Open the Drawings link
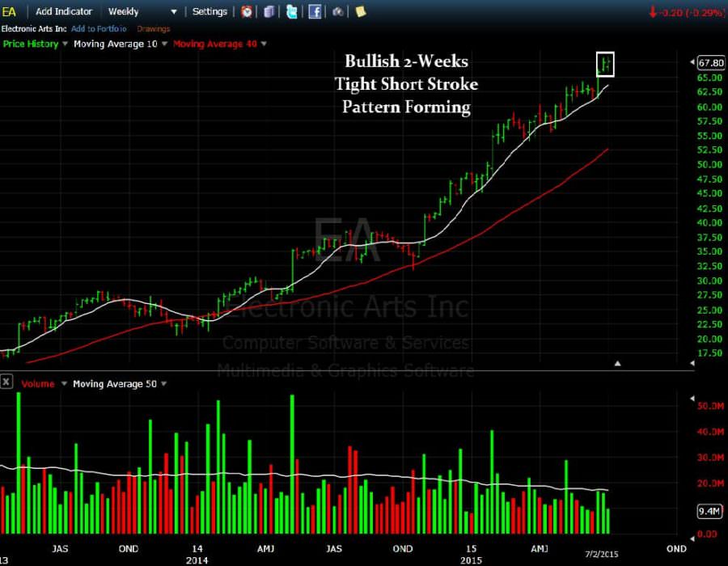 [x=153, y=29]
